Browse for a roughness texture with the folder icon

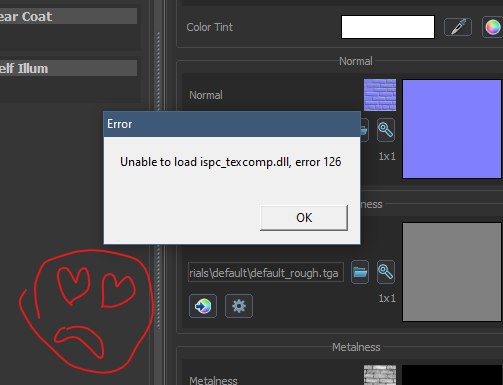click(x=360, y=272)
